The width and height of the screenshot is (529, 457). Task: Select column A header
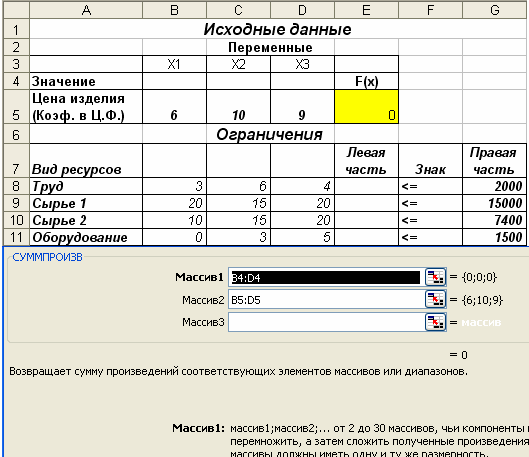(86, 10)
